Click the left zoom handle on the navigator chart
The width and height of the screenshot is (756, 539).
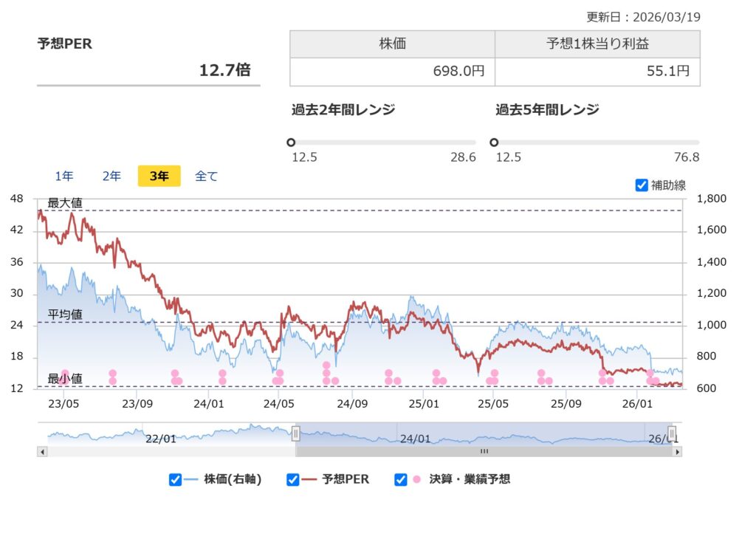tap(296, 434)
